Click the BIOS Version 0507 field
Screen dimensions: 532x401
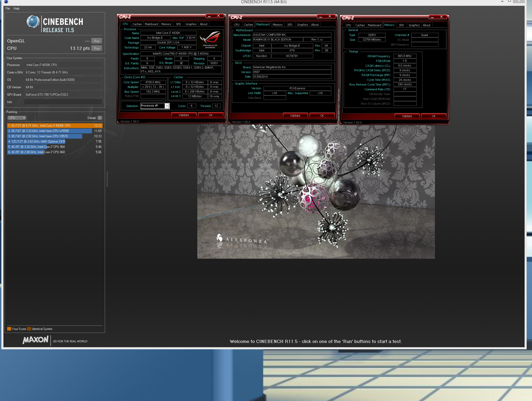pos(292,72)
